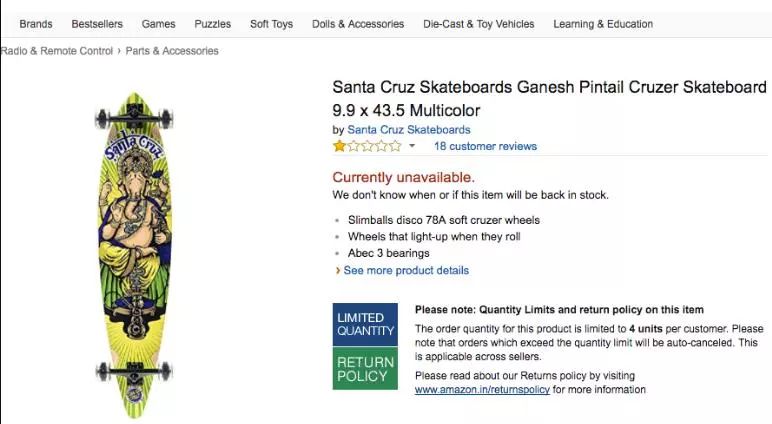The height and width of the screenshot is (424, 772).
Task: Read the 18 customer reviews
Action: (485, 146)
